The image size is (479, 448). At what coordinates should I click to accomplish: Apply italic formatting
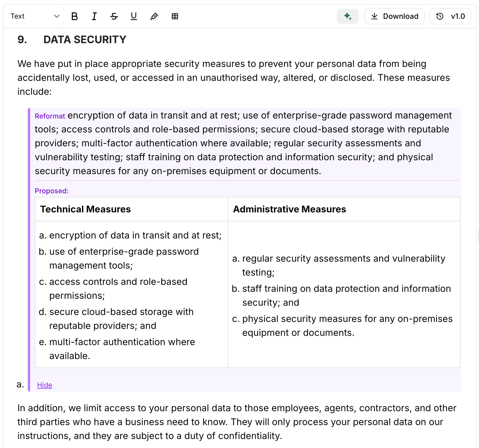tap(94, 17)
